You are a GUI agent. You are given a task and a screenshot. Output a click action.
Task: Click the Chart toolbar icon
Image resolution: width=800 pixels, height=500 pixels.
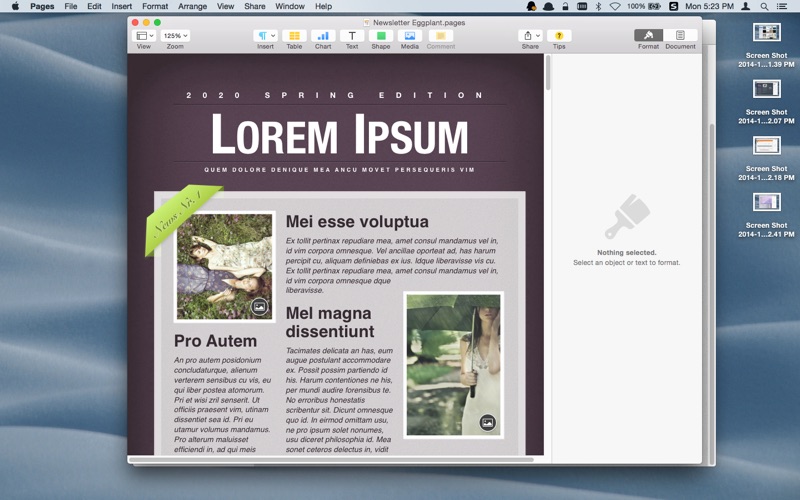tap(323, 36)
